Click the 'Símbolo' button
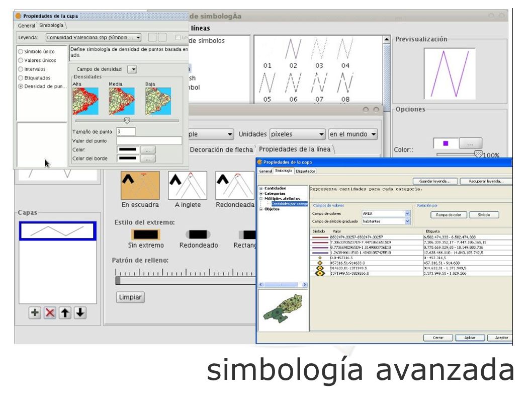This screenshot has height=399, width=532. [x=484, y=215]
